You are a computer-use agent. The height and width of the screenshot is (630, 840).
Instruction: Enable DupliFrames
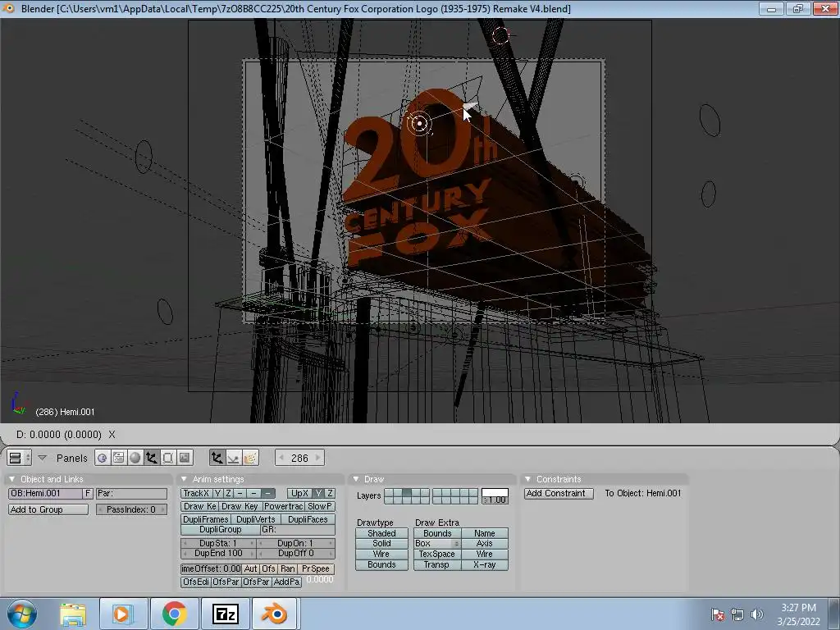206,519
